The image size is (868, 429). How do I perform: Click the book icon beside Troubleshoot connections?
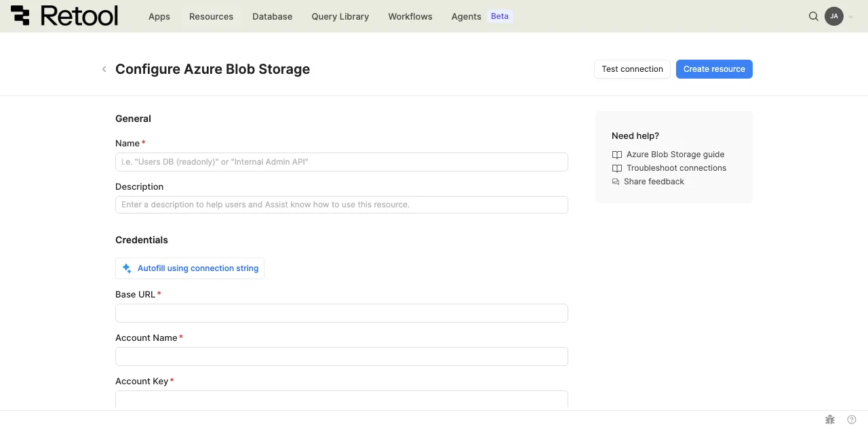pyautogui.click(x=616, y=168)
